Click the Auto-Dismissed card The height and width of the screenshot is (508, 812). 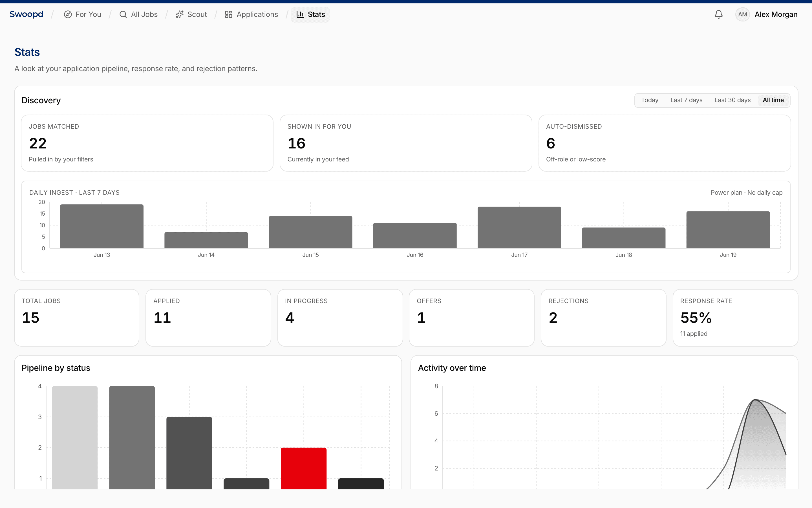click(664, 143)
